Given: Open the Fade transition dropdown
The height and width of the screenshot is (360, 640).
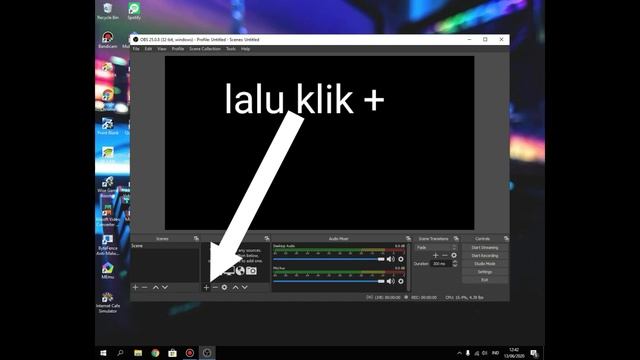Looking at the screenshot, I should click(x=436, y=247).
